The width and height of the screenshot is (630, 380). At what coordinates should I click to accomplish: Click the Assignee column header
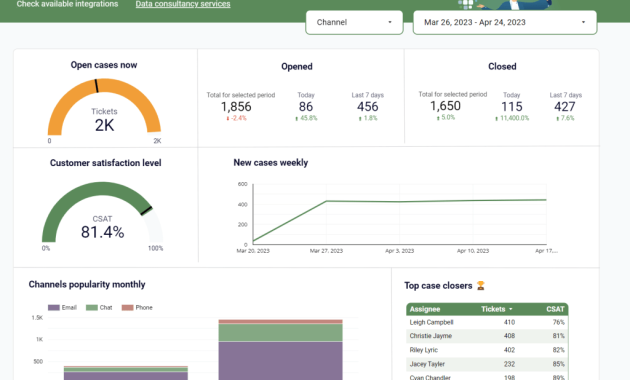click(x=425, y=309)
